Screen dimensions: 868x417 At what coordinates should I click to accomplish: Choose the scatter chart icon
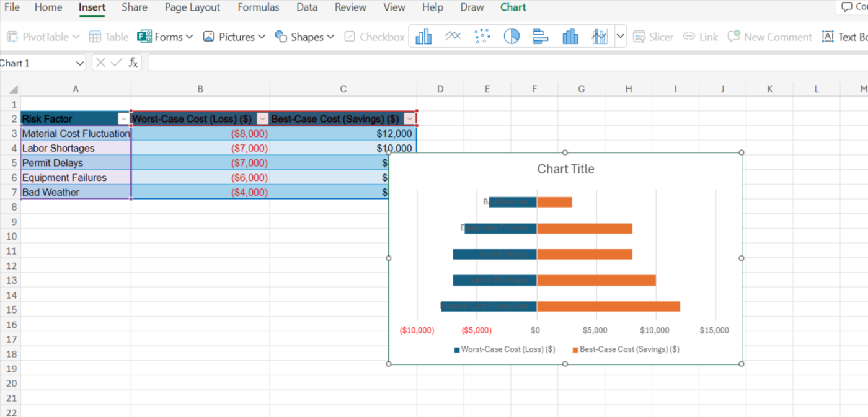click(x=482, y=37)
